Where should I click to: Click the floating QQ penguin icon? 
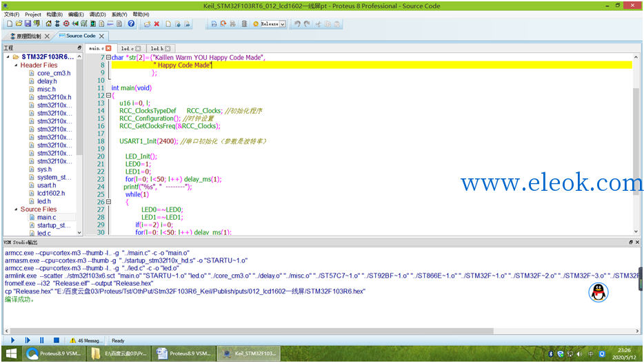pyautogui.click(x=598, y=293)
